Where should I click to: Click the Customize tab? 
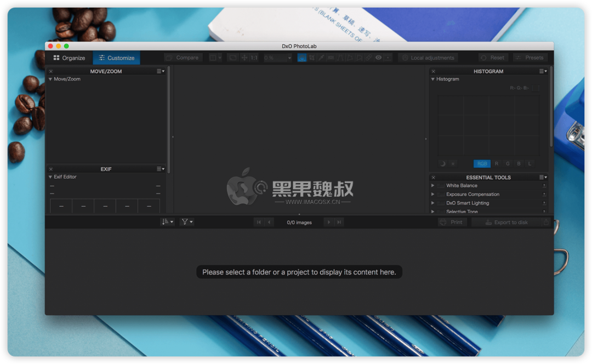click(116, 57)
